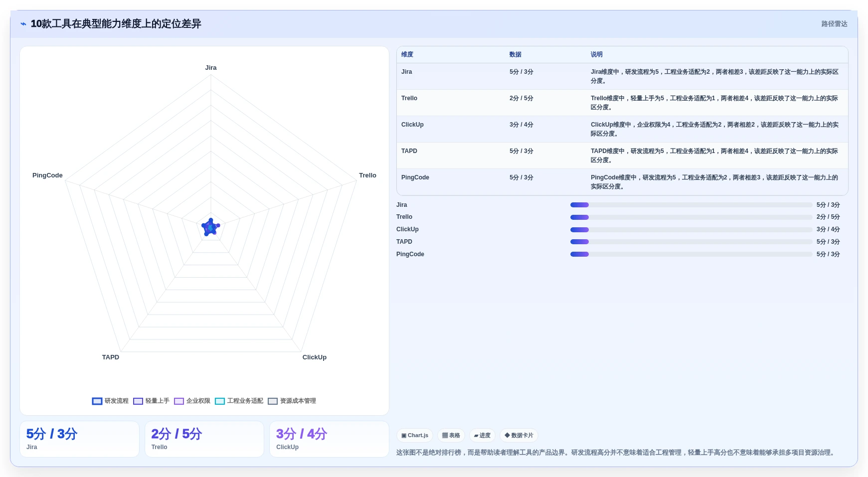Image resolution: width=868 pixels, height=477 pixels.
Task: Click the TAPD axis label on radar
Action: point(111,357)
